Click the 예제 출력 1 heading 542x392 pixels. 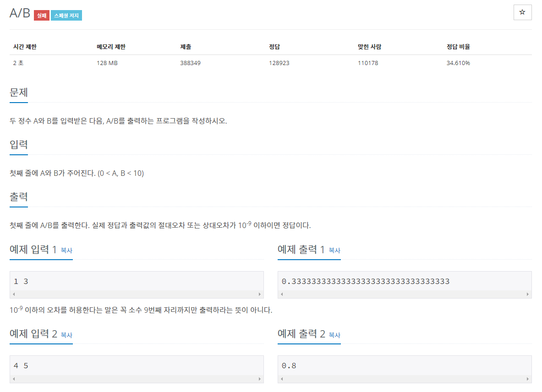click(x=301, y=250)
